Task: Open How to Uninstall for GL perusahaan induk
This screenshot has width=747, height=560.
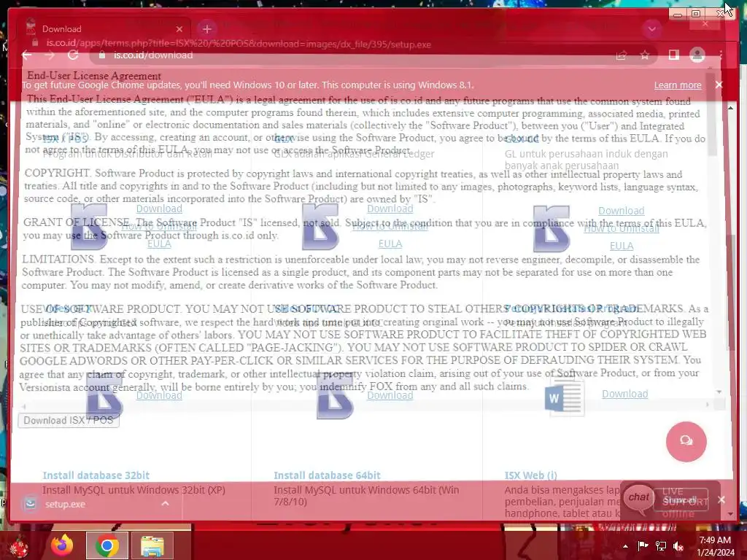Action: [622, 228]
